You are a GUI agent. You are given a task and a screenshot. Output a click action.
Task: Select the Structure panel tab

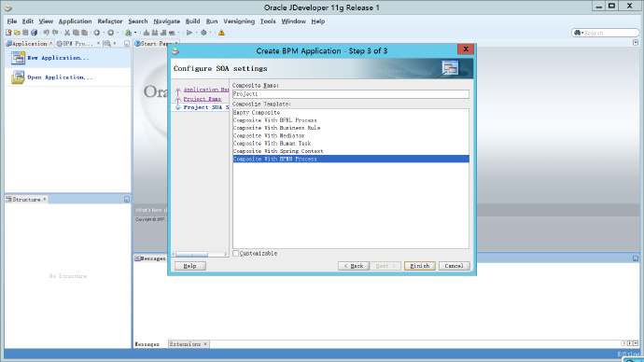26,199
